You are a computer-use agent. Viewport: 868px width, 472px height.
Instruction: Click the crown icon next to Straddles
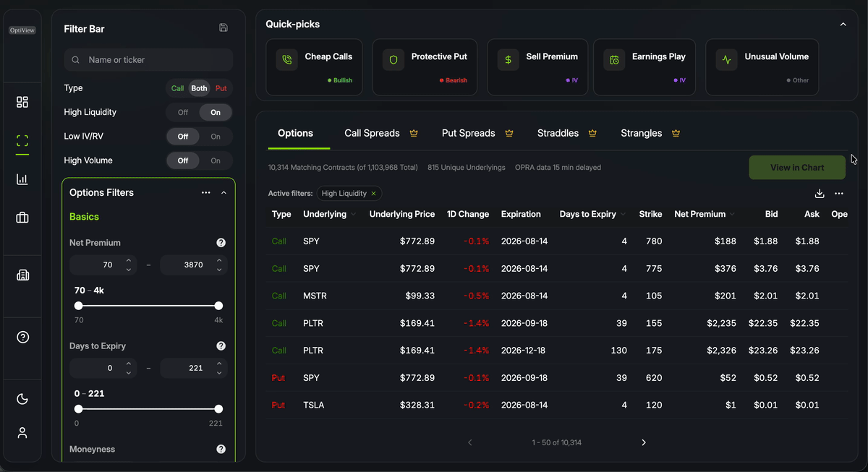[x=592, y=134]
